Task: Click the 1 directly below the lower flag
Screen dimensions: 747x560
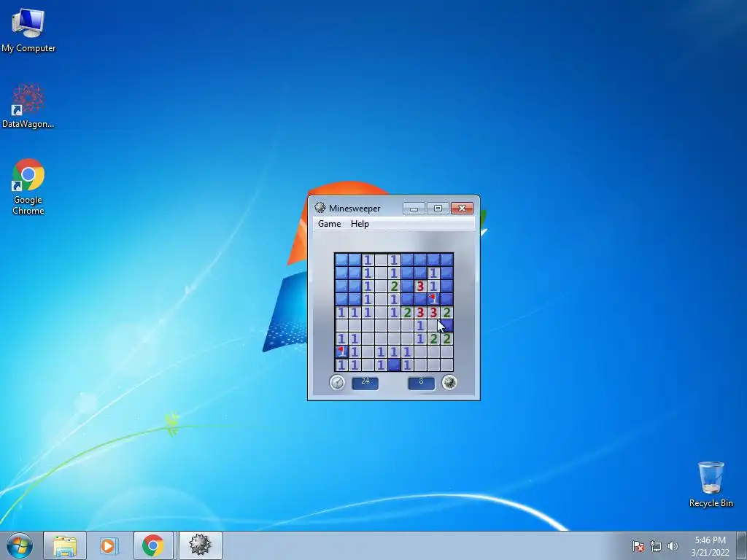Action: [341, 365]
